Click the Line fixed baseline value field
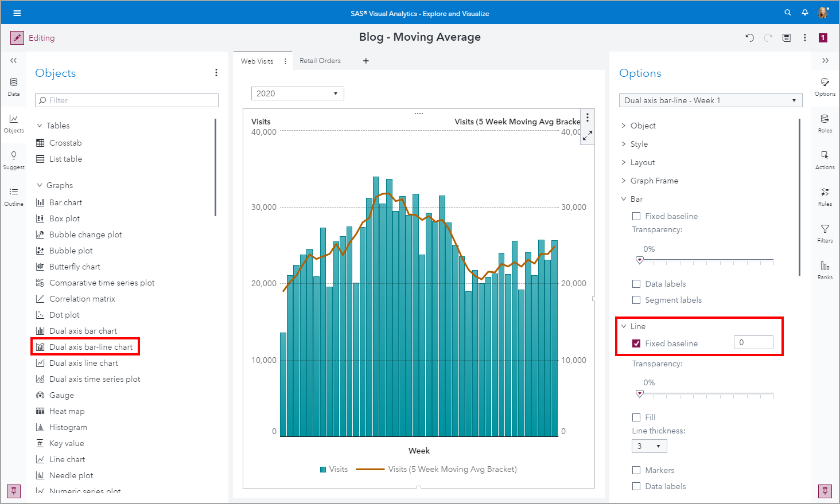This screenshot has height=504, width=840. (x=753, y=342)
